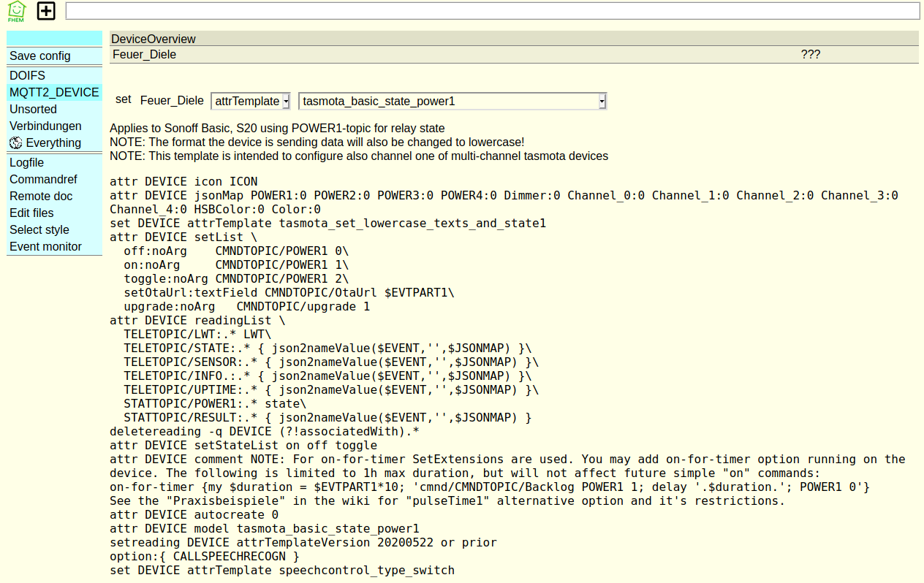Viewport: 924px width, 583px height.
Task: Click Save config in the sidebar
Action: click(40, 56)
